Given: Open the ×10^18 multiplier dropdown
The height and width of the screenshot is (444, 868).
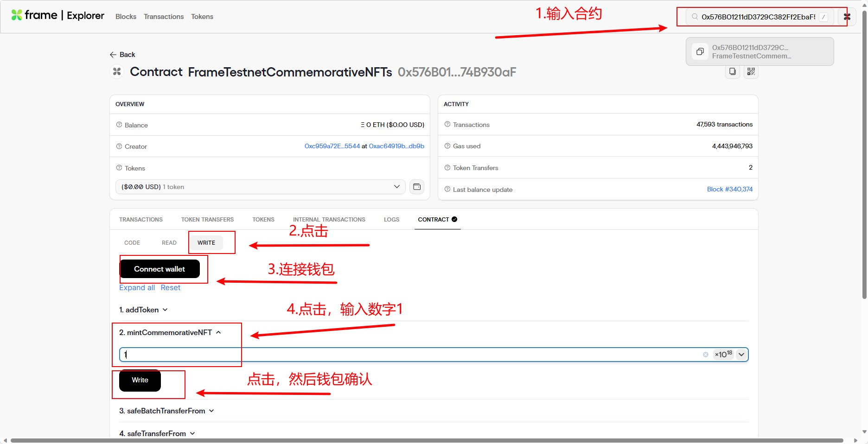Looking at the screenshot, I should click(x=741, y=355).
